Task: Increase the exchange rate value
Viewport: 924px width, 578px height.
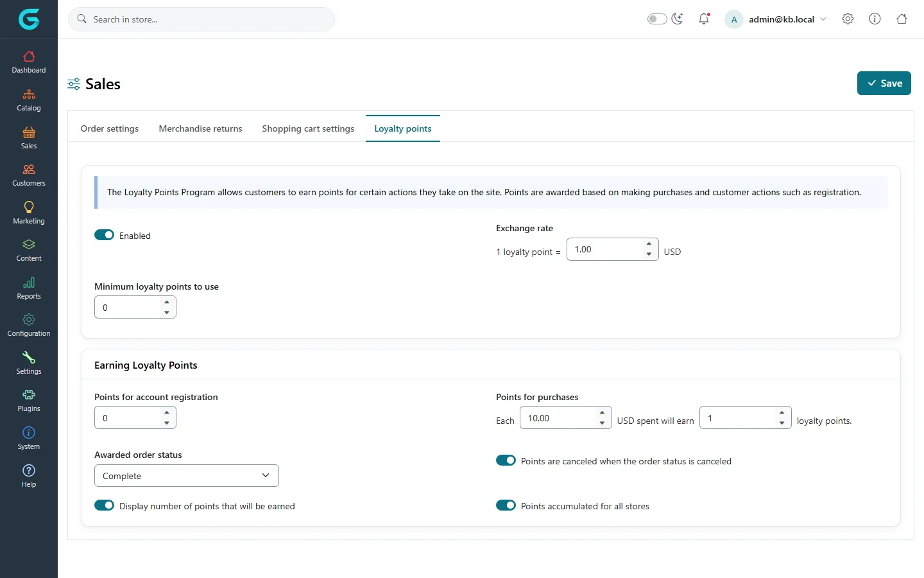Action: tap(649, 244)
